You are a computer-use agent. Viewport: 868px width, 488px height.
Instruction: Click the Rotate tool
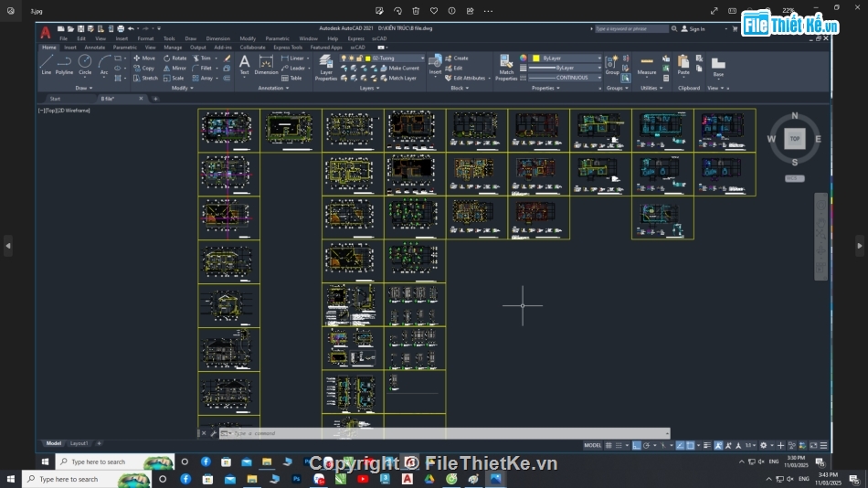pos(175,58)
